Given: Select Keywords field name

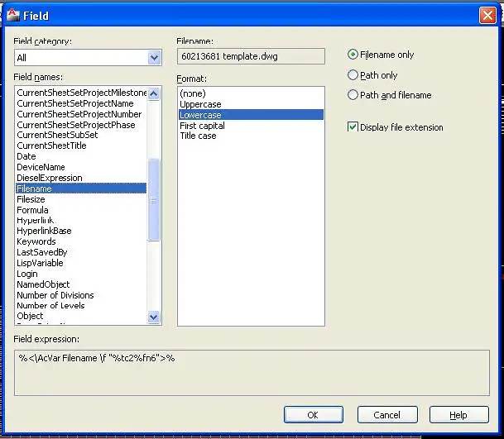Looking at the screenshot, I should click(81, 241).
